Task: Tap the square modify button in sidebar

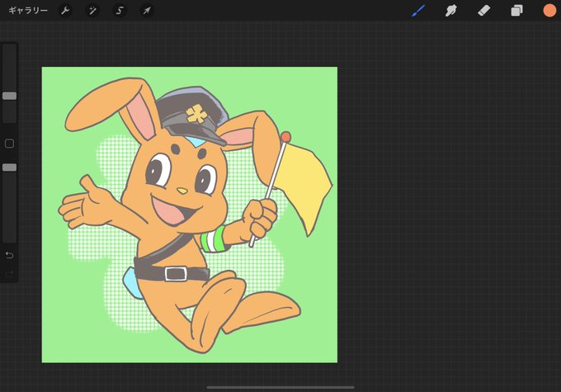Action: point(10,144)
